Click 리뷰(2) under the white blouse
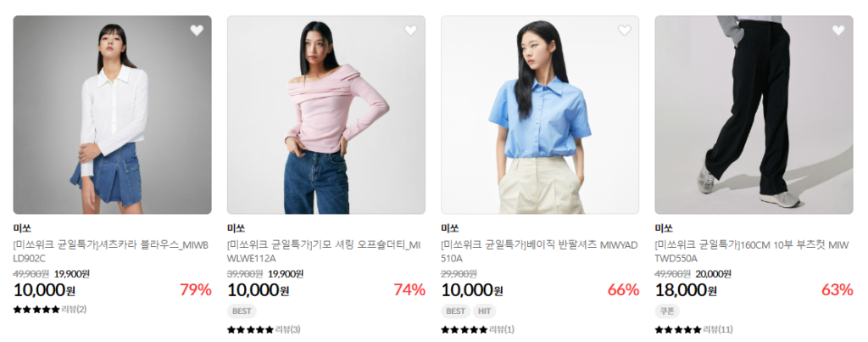Viewport: 868px width, 342px height. [x=74, y=309]
